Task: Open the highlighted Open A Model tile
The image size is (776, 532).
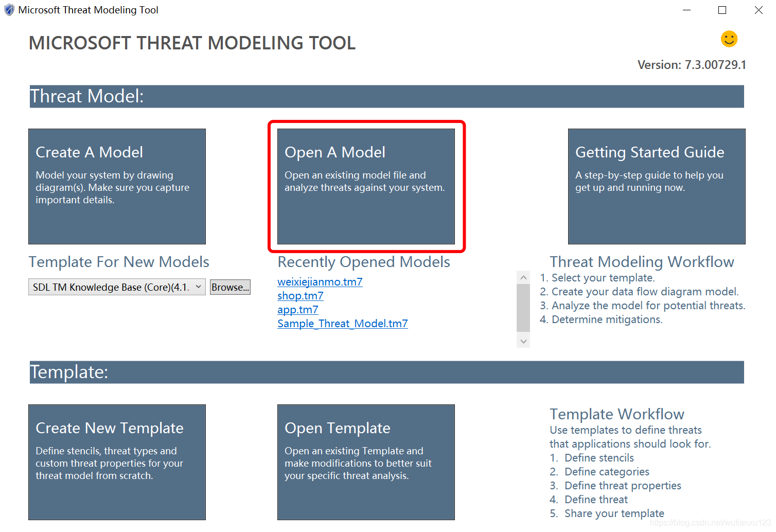Action: click(x=365, y=186)
